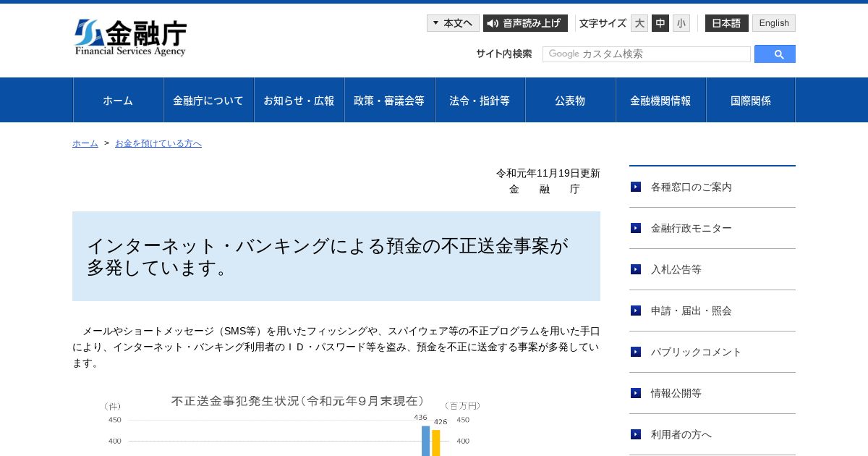Switch language to 日本語

[x=727, y=23]
